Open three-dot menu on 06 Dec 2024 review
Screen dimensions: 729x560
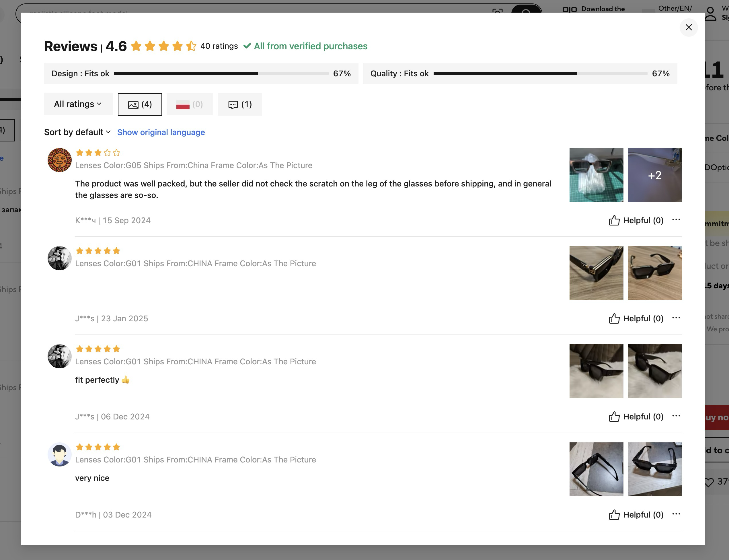click(676, 416)
